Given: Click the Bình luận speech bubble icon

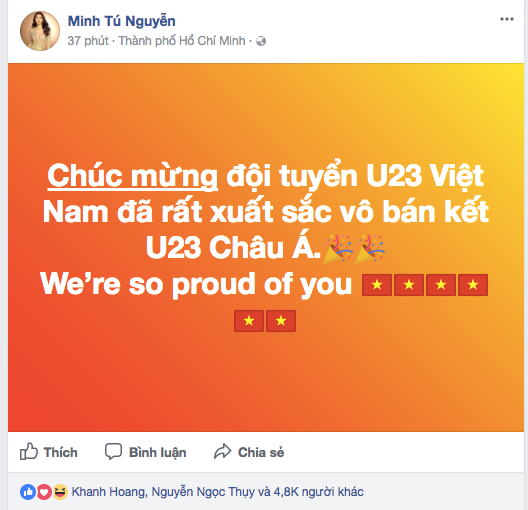Looking at the screenshot, I should 113,452.
